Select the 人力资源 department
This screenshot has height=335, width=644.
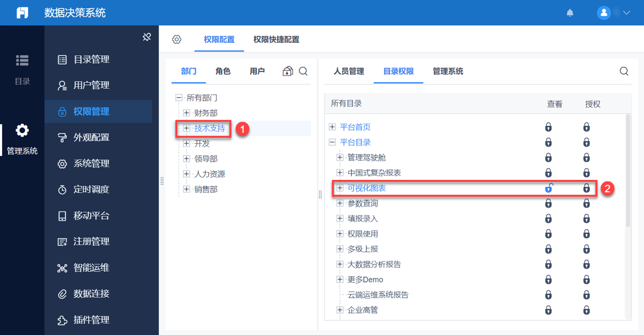pos(209,174)
